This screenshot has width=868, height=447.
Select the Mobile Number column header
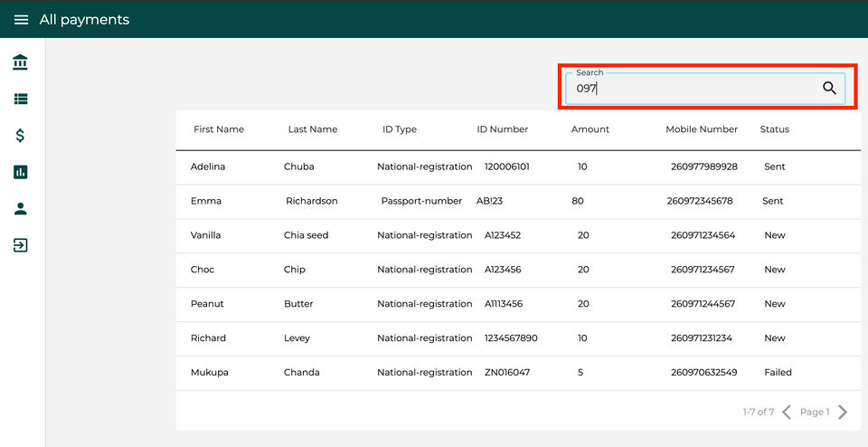pos(702,129)
